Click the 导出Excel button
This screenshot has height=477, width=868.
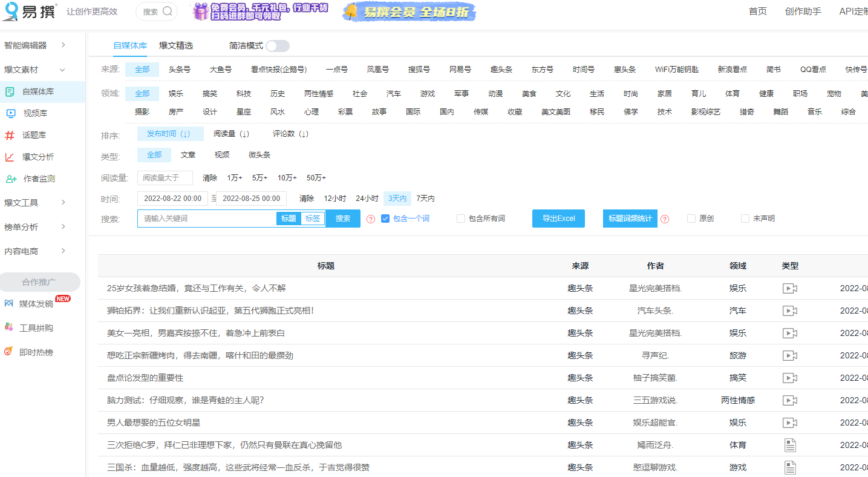coord(558,219)
